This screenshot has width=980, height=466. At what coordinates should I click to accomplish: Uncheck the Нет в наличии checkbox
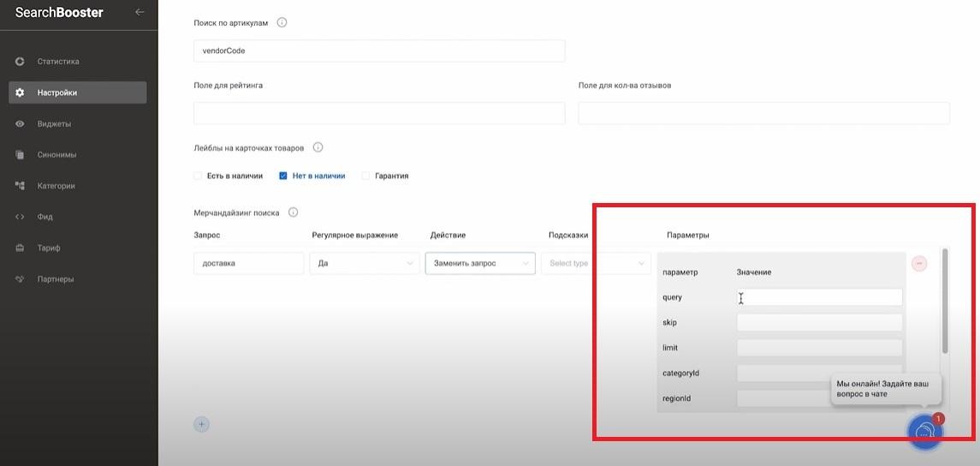tap(283, 176)
